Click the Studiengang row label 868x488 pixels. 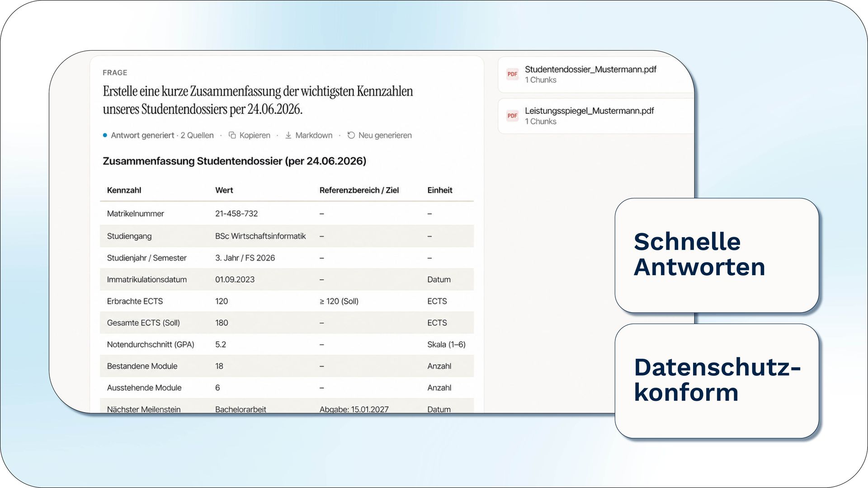(x=129, y=236)
